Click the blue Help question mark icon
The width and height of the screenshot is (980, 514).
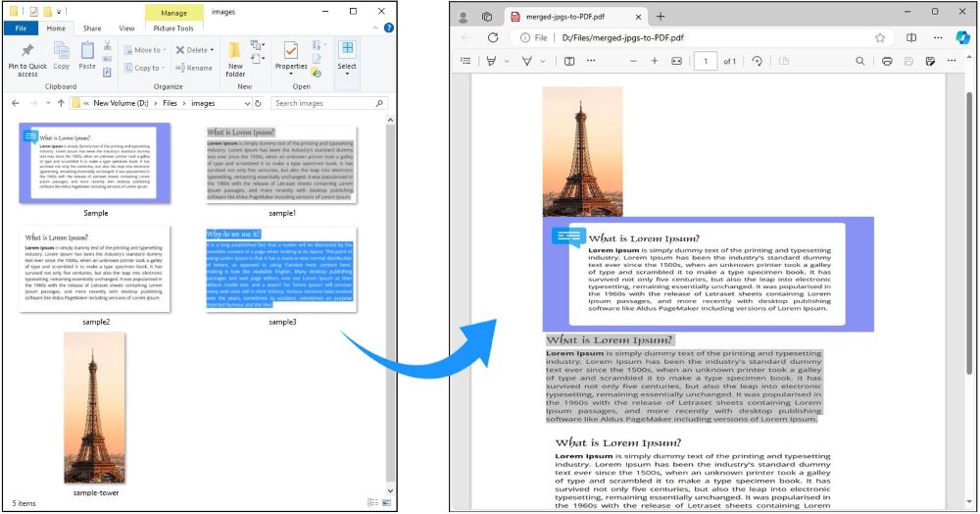coord(389,28)
